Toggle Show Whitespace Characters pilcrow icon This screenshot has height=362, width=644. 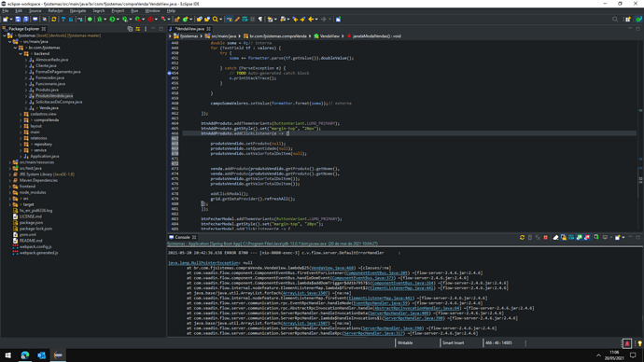tap(260, 20)
